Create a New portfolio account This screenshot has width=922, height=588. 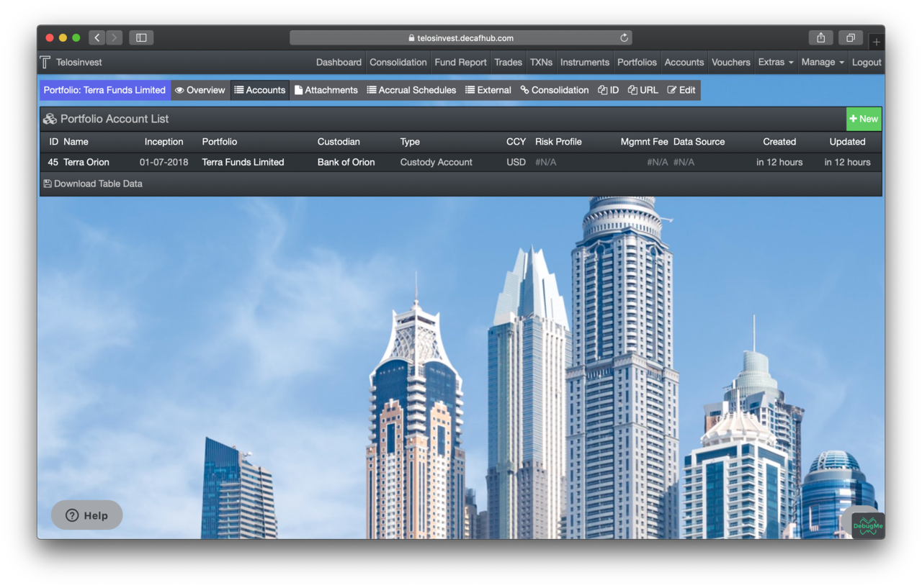864,119
